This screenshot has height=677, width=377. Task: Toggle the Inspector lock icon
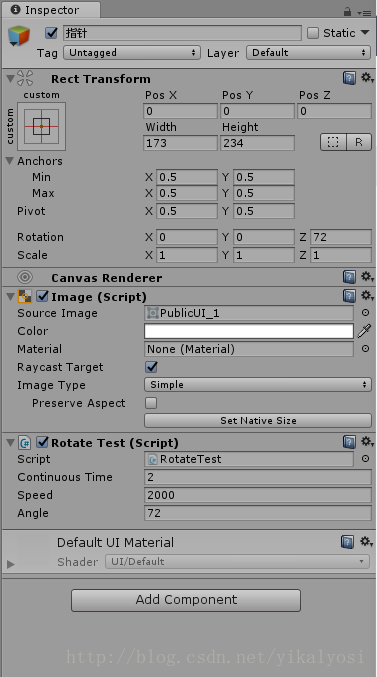coord(348,12)
